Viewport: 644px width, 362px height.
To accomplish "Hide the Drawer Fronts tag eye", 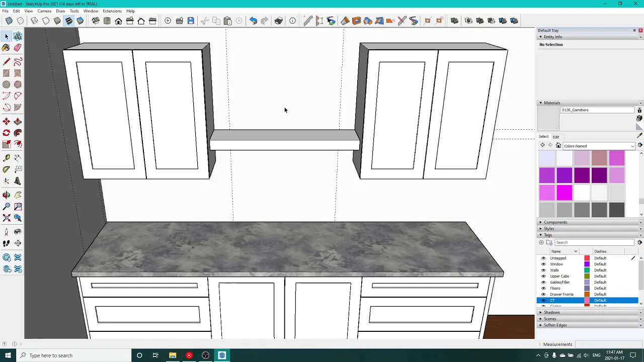I will 543,294.
